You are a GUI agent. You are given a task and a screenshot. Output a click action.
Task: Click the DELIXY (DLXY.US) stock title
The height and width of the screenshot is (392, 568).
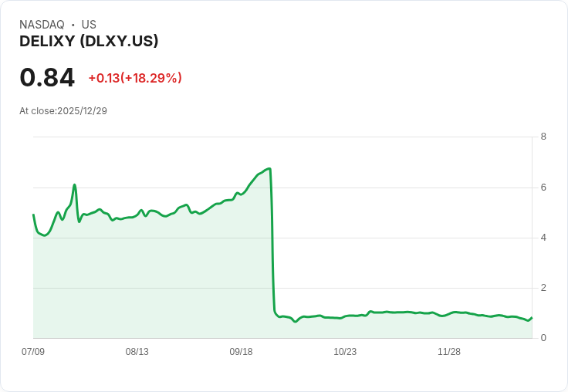point(89,41)
